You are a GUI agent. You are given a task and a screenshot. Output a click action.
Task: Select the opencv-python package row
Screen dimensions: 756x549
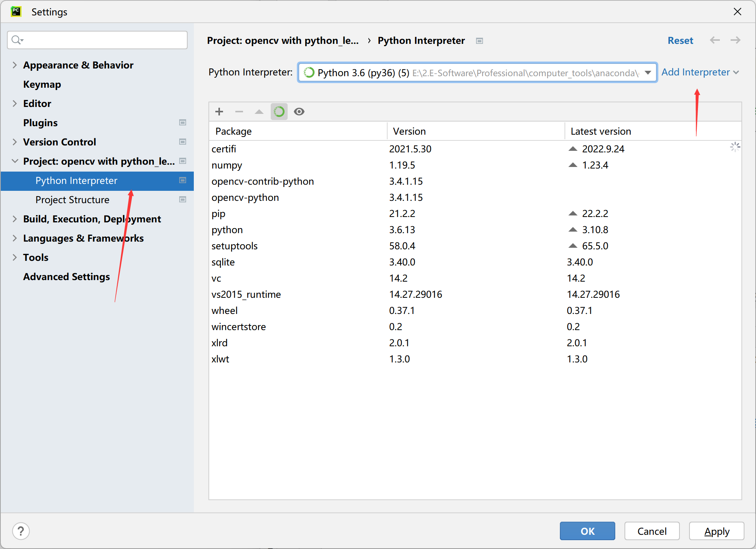[x=475, y=197]
